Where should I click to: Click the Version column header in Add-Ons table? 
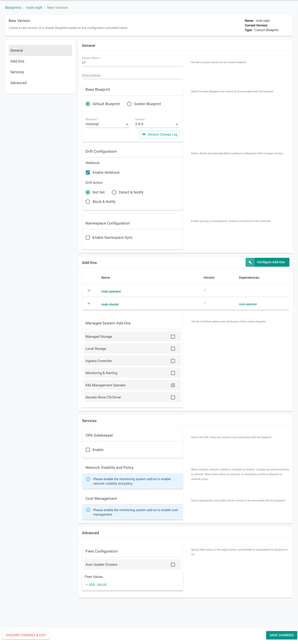pos(209,277)
